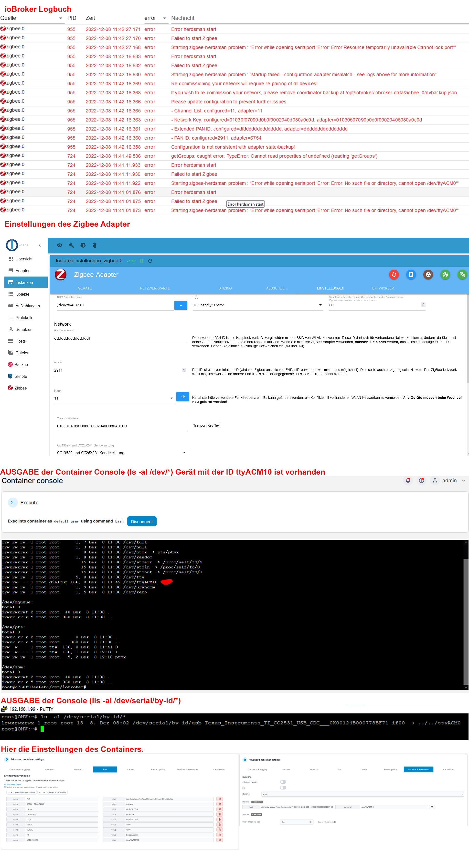Switch to the GERÄTE tab
469x868 pixels.
click(85, 289)
